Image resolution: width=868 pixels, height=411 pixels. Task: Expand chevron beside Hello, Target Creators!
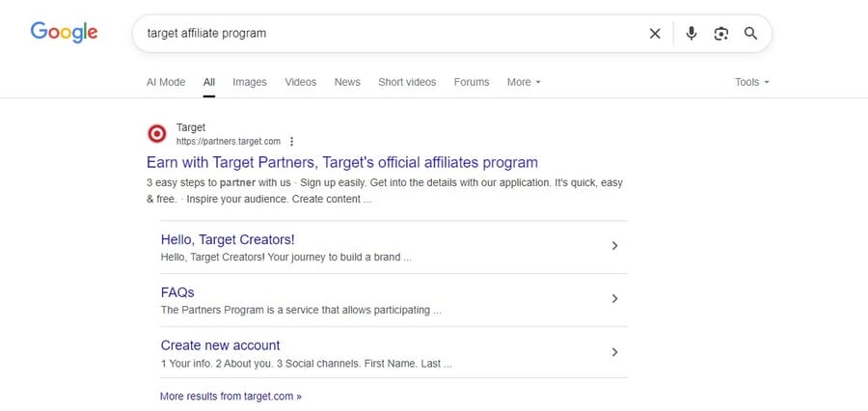pos(614,245)
